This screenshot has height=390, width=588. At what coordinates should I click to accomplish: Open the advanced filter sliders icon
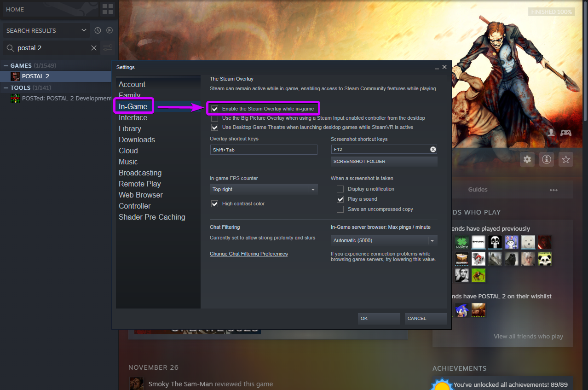108,48
